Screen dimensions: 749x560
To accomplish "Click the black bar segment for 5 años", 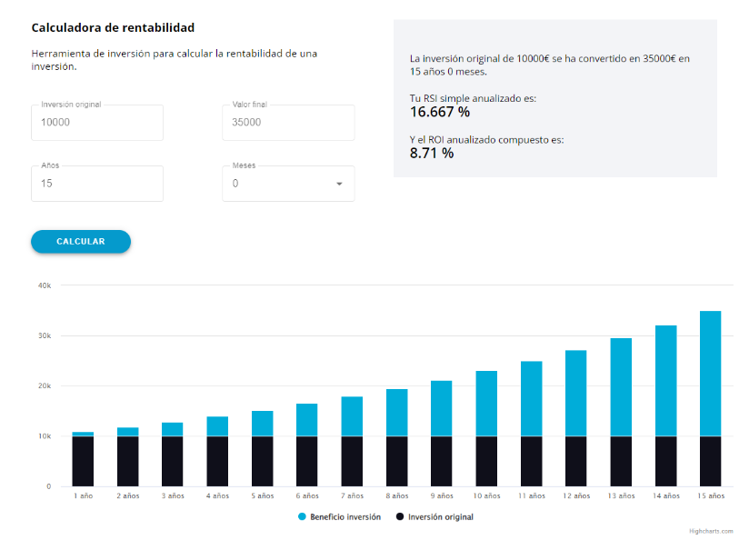I will [x=262, y=462].
